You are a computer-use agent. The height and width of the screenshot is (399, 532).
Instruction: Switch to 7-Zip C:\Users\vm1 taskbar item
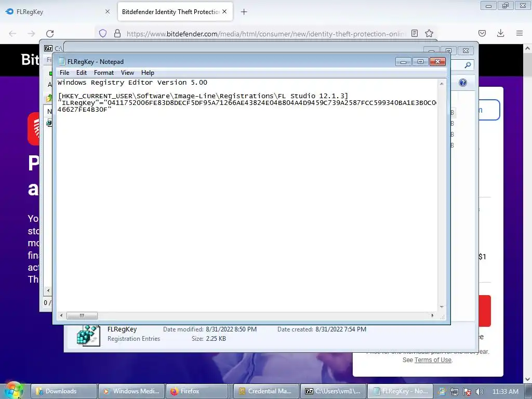pyautogui.click(x=334, y=391)
